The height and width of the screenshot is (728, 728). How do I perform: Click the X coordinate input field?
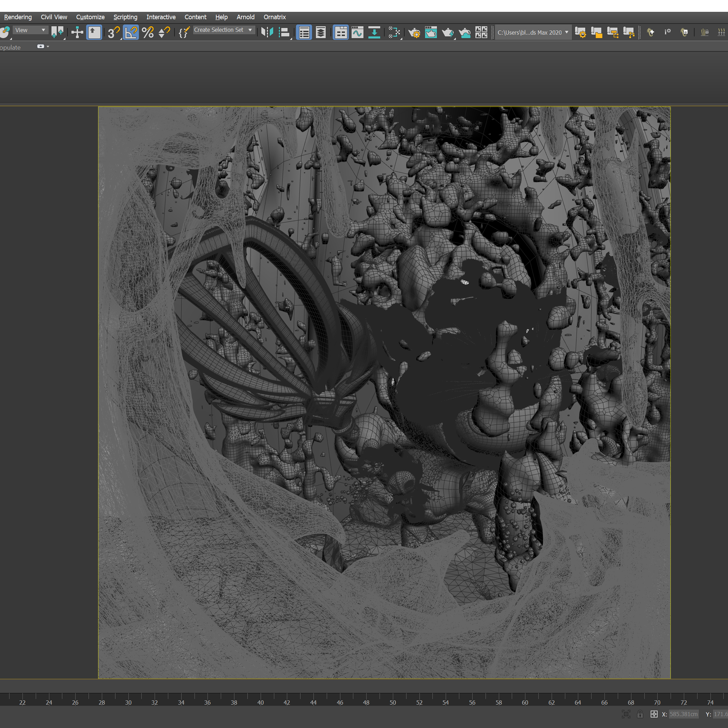point(683,714)
